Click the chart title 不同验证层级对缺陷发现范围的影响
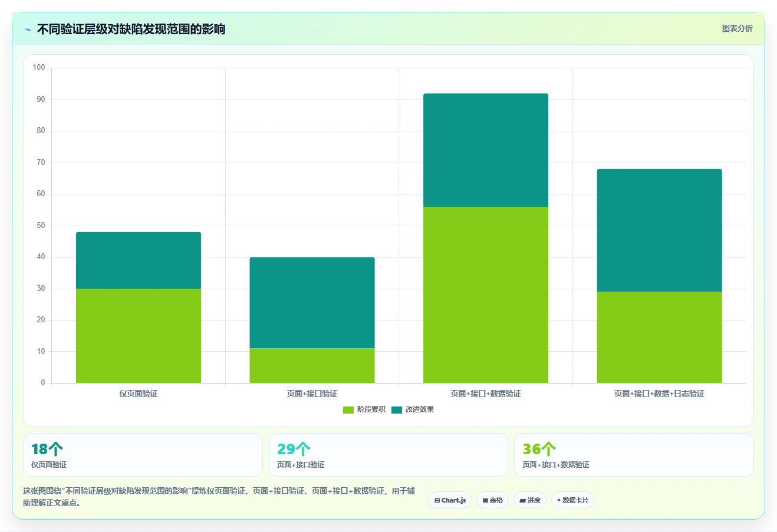Screen dimensions: 777x532 131,29
